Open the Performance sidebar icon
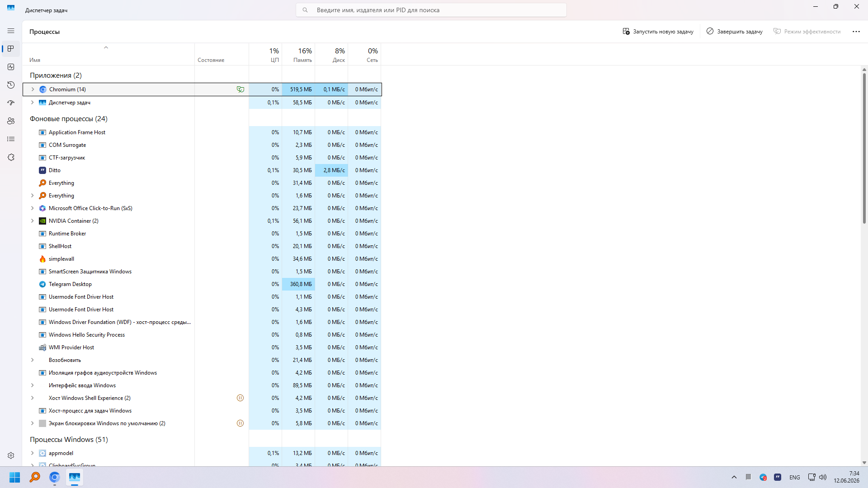 (11, 67)
